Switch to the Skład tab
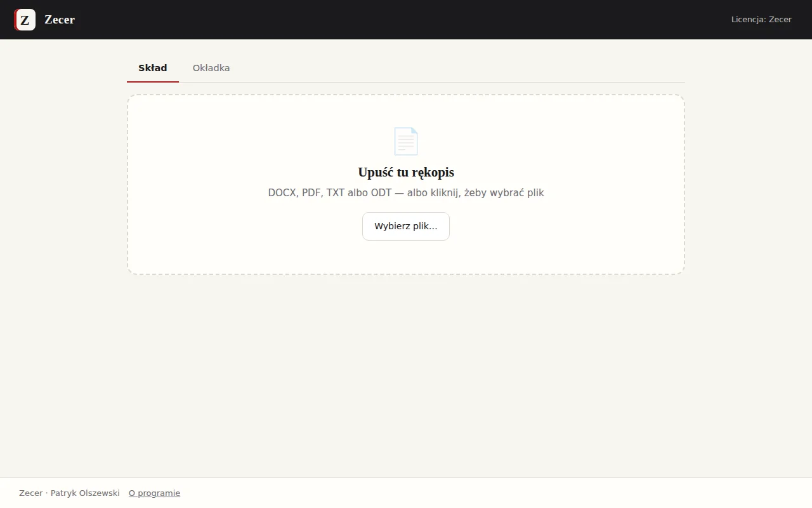The width and height of the screenshot is (812, 508). 153,68
